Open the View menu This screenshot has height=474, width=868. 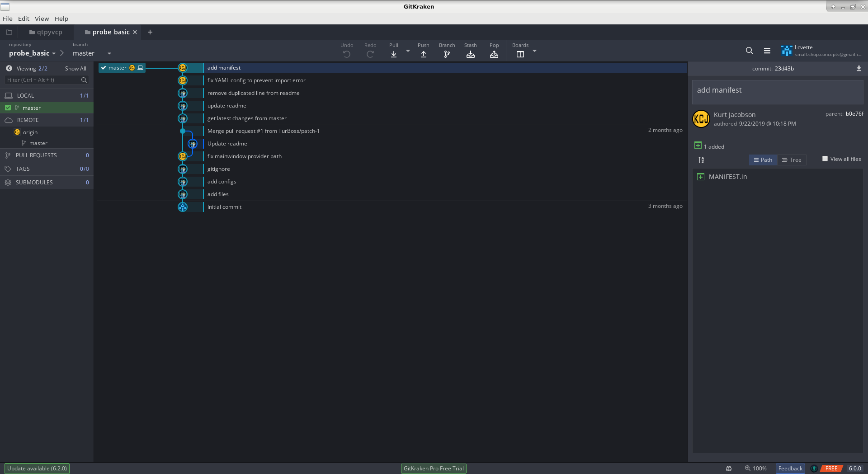[x=42, y=19]
